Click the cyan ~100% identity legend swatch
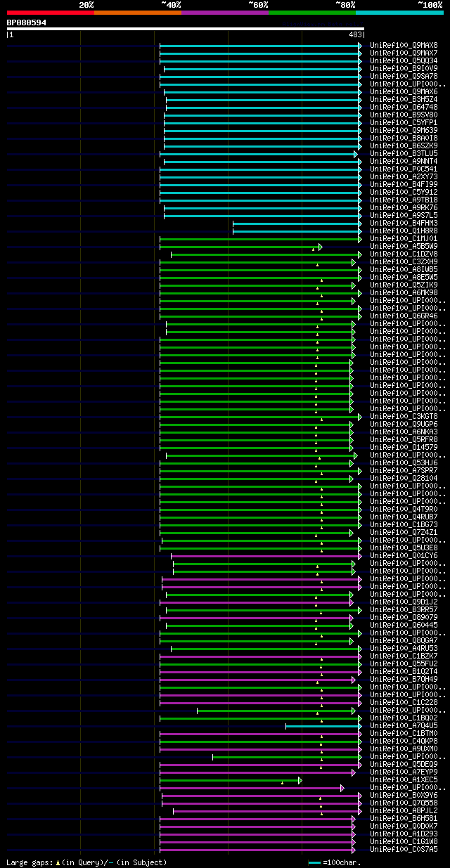The image size is (450, 868). pyautogui.click(x=399, y=13)
